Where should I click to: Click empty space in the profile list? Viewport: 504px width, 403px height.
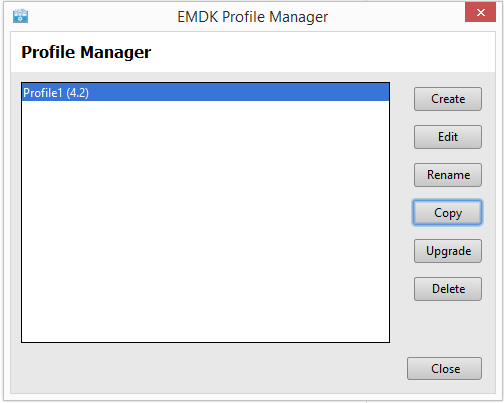pyautogui.click(x=205, y=222)
